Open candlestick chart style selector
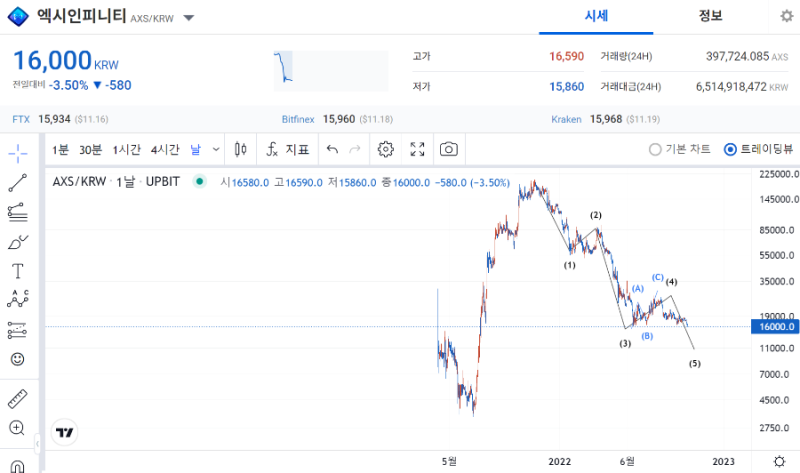Image resolution: width=800 pixels, height=473 pixels. click(241, 149)
